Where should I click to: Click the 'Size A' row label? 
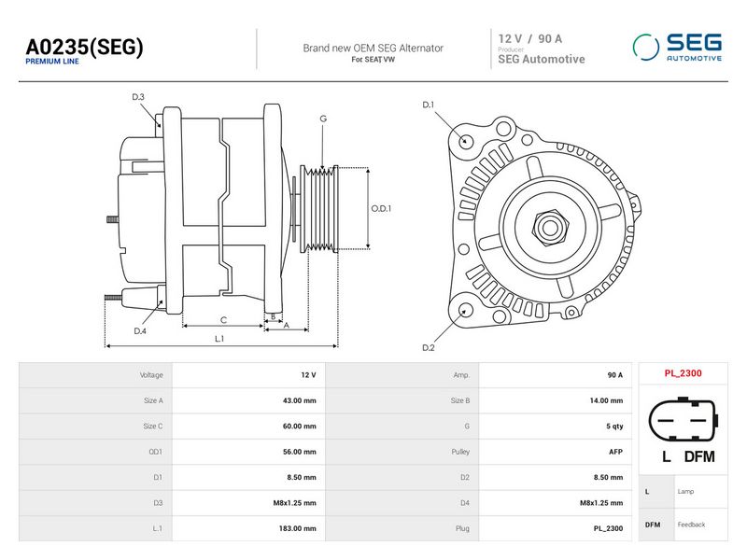[x=153, y=401]
